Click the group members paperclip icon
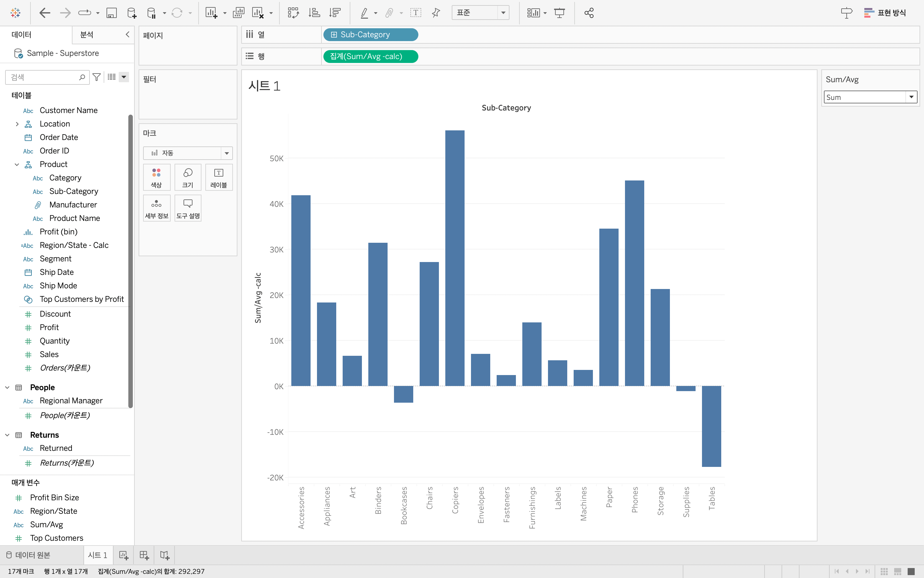The image size is (924, 578). [389, 13]
